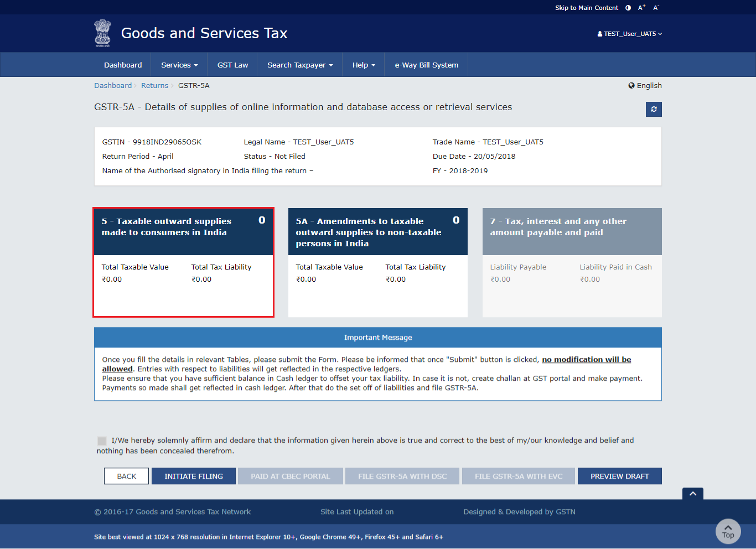
Task: Toggle the high contrast icon
Action: (628, 8)
